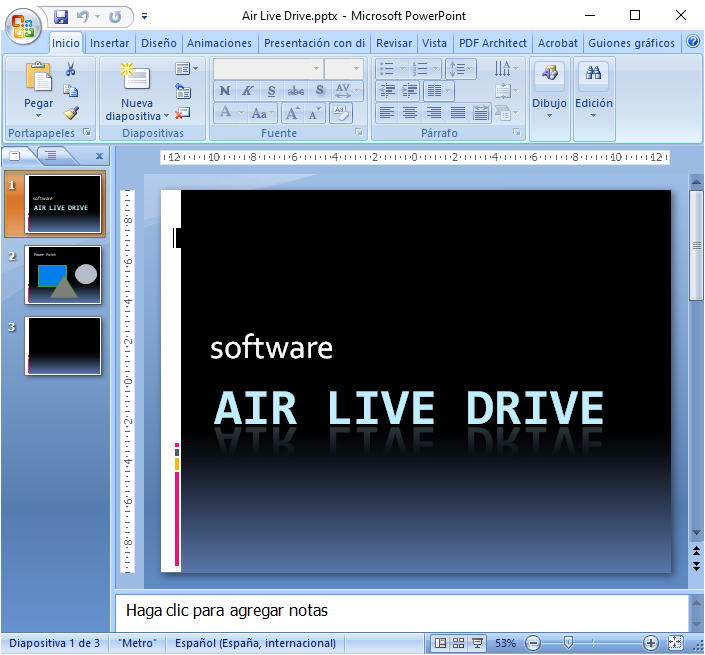
Task: Switch to the Diseño tab
Action: [x=159, y=43]
